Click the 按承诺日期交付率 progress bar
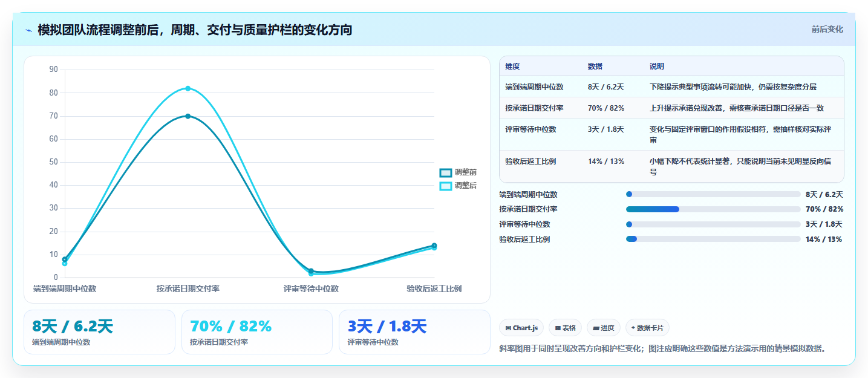868x378 pixels. [x=713, y=209]
